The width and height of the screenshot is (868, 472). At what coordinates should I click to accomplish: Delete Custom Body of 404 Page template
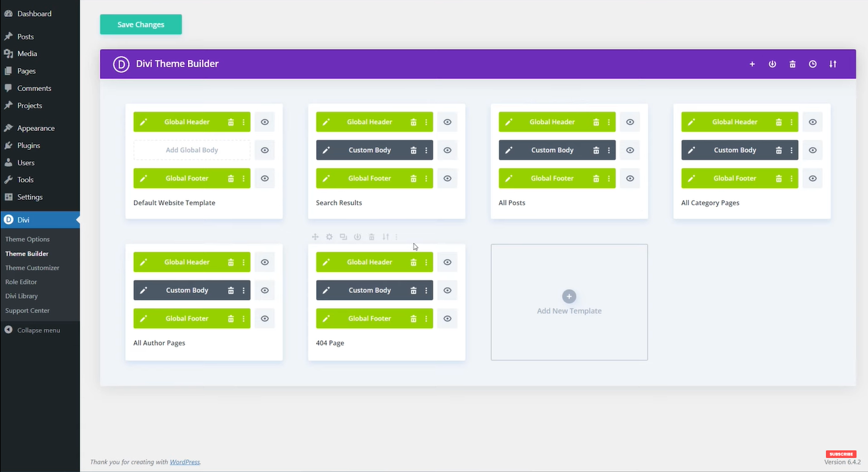(414, 290)
